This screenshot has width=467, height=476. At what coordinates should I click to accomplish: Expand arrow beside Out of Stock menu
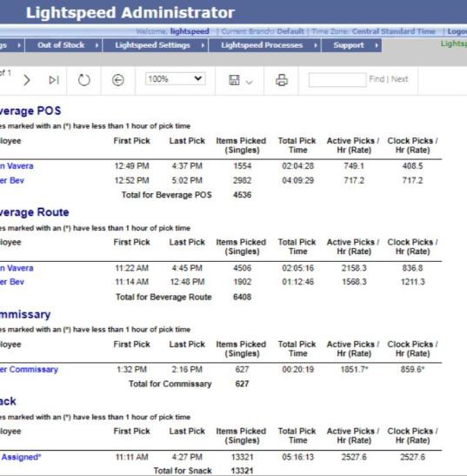point(97,45)
